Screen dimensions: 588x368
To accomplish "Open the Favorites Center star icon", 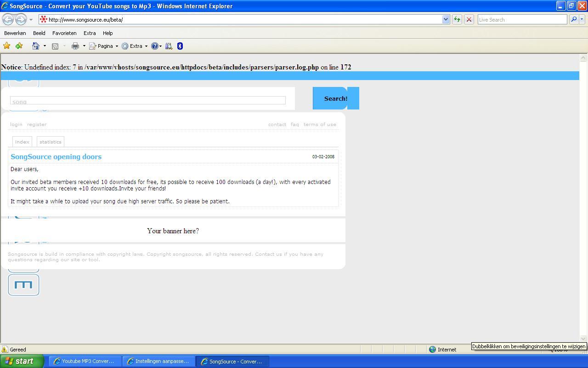I will (x=7, y=46).
